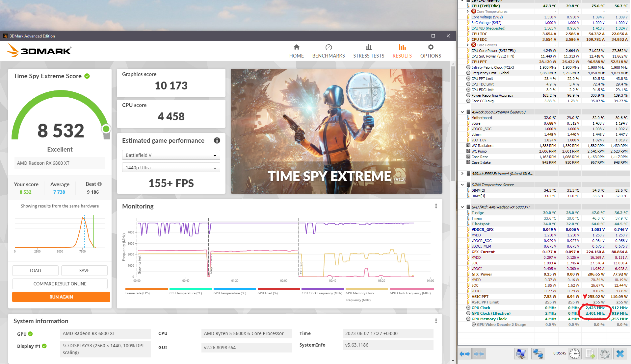Click the fan icon beside WC Pump
Screen dimensions: 631x364
click(x=468, y=151)
